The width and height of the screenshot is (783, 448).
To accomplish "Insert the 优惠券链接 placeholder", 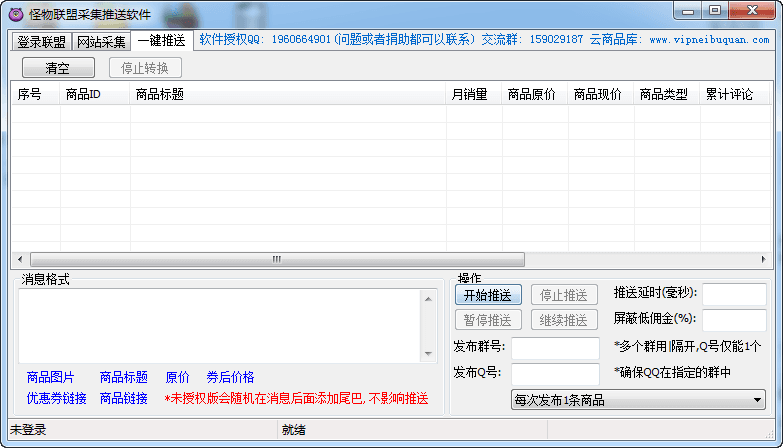I will (56, 399).
